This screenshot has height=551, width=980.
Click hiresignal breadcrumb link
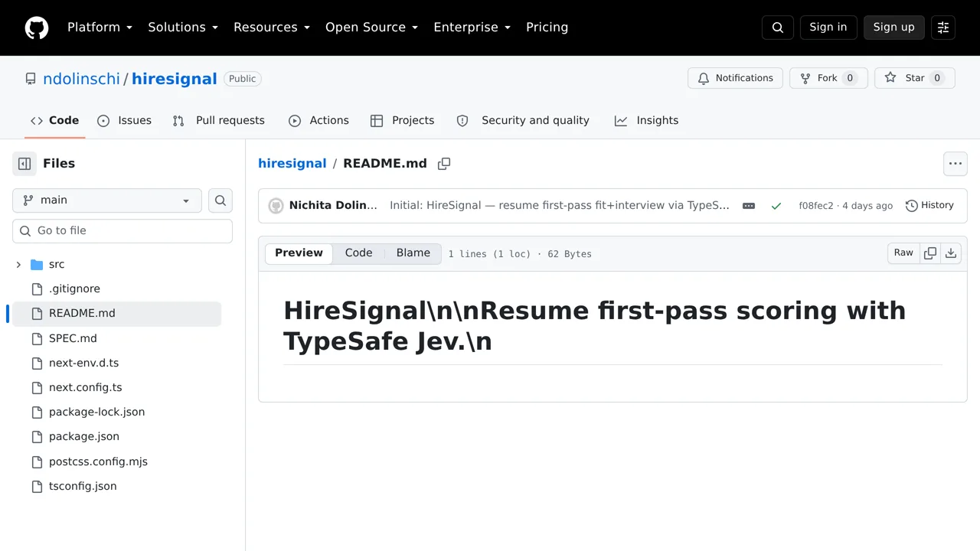(x=292, y=164)
